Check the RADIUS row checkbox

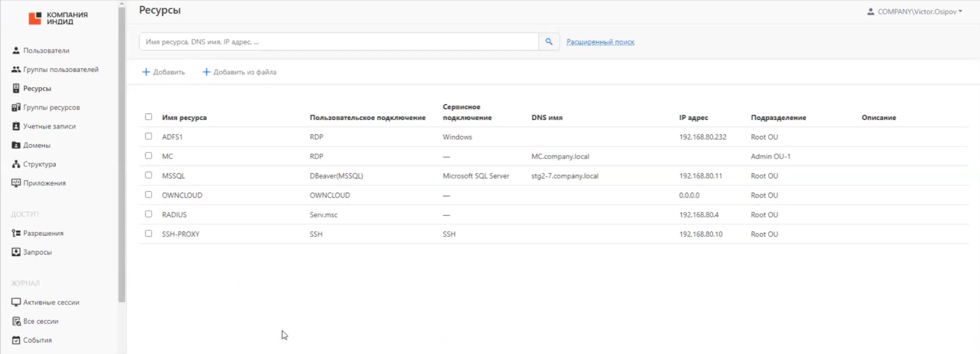(x=148, y=214)
